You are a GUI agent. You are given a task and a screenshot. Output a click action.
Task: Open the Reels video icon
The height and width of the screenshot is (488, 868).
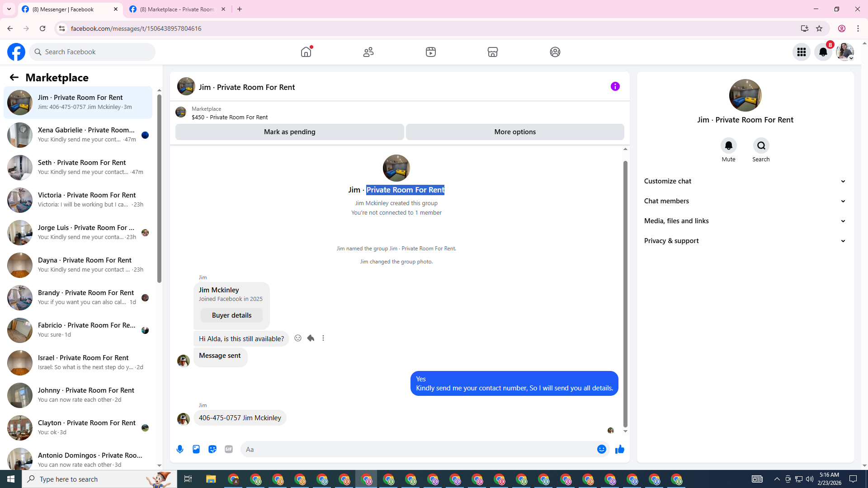431,52
